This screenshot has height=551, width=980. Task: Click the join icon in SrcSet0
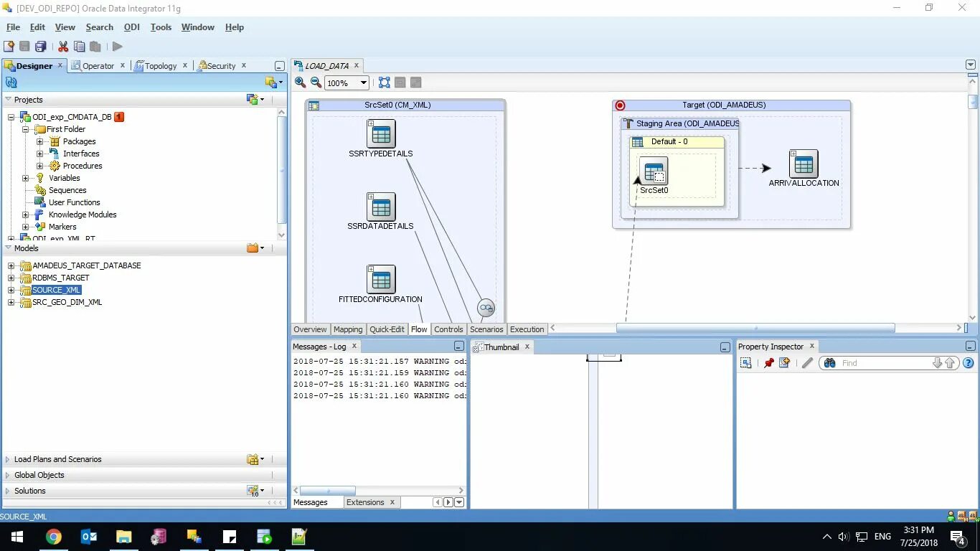(486, 309)
